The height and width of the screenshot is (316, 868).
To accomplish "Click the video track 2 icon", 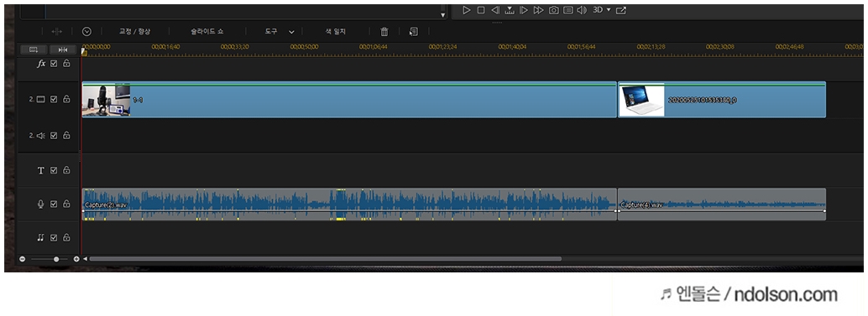I will coord(40,100).
